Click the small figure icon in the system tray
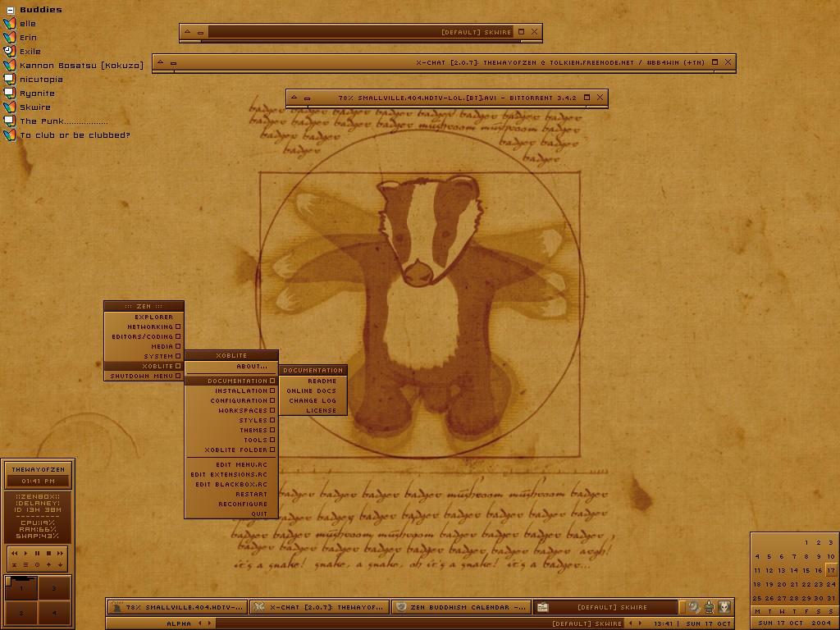 710,607
